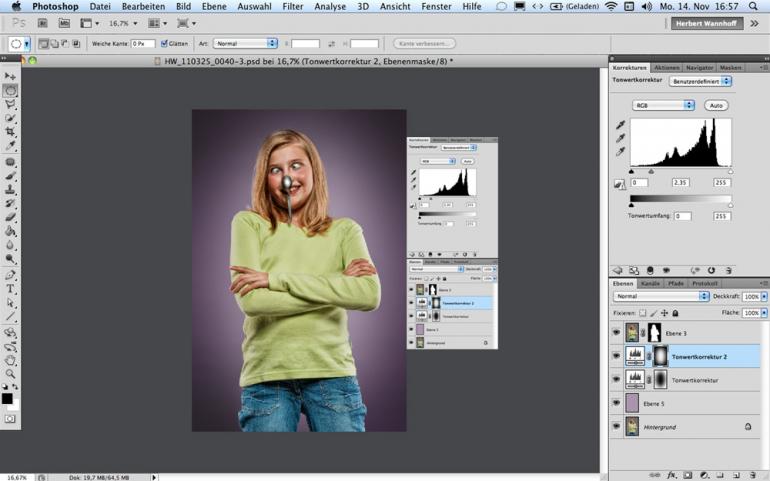This screenshot has width=770, height=481.
Task: Hide the Ebene 5 layer
Action: tap(616, 403)
